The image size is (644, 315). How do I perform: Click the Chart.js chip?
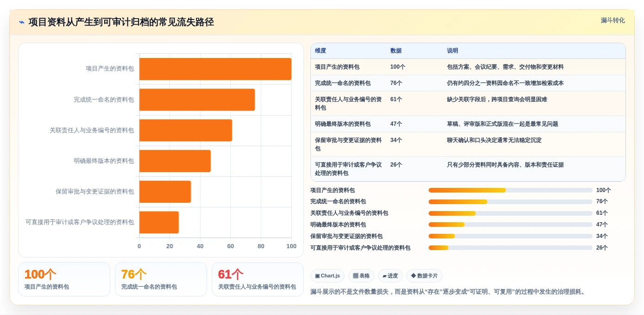point(328,276)
